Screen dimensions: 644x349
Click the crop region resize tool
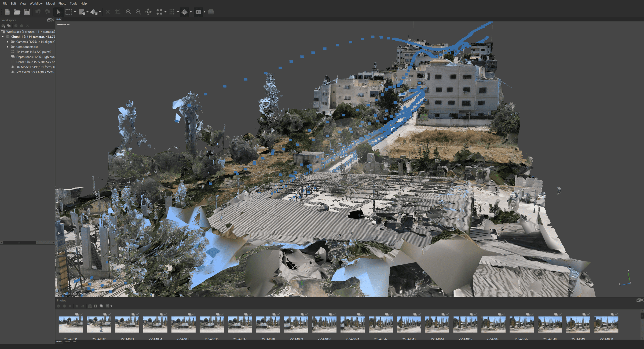(118, 12)
